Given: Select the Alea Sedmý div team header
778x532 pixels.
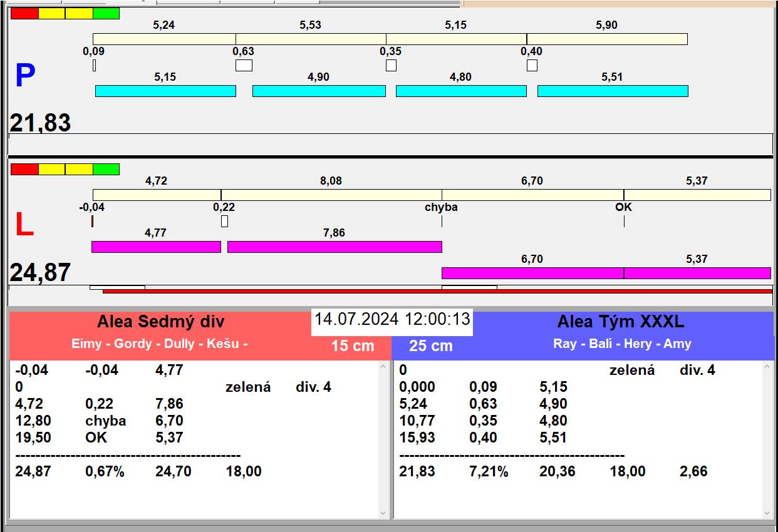Looking at the screenshot, I should [x=160, y=322].
